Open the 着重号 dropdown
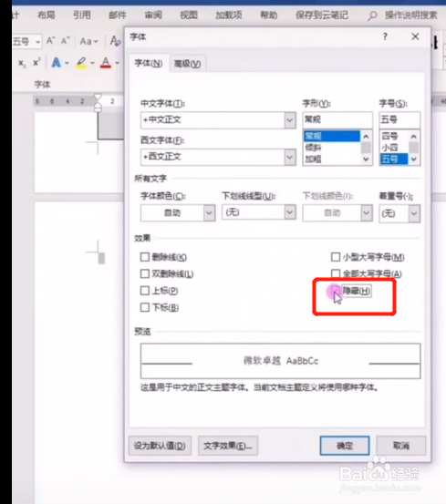Image resolution: width=446 pixels, height=504 pixels. (x=399, y=213)
